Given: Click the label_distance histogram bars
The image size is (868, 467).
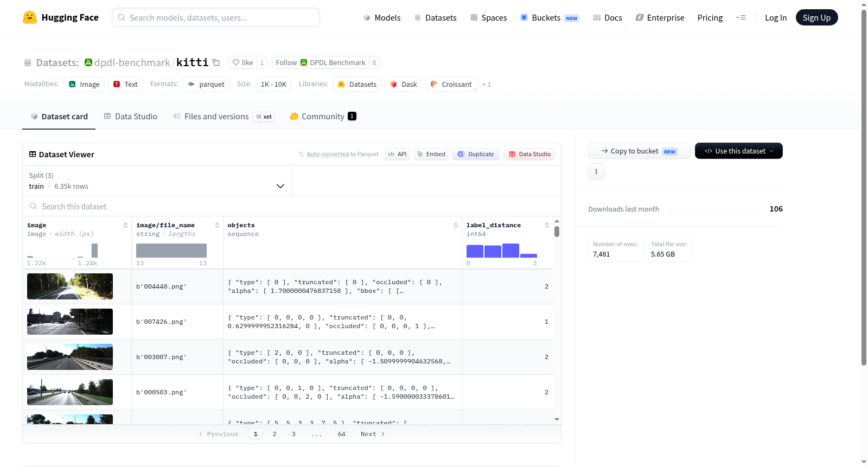Looking at the screenshot, I should (502, 251).
